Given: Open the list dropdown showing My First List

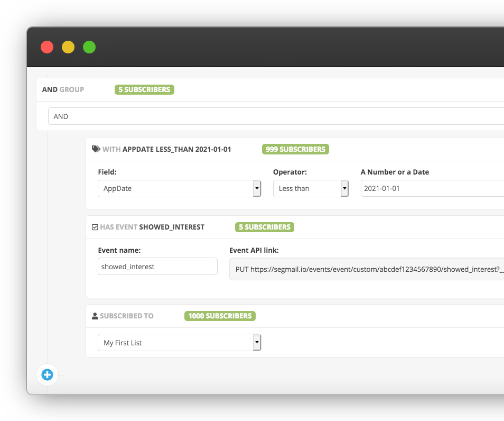Looking at the screenshot, I should [x=179, y=342].
